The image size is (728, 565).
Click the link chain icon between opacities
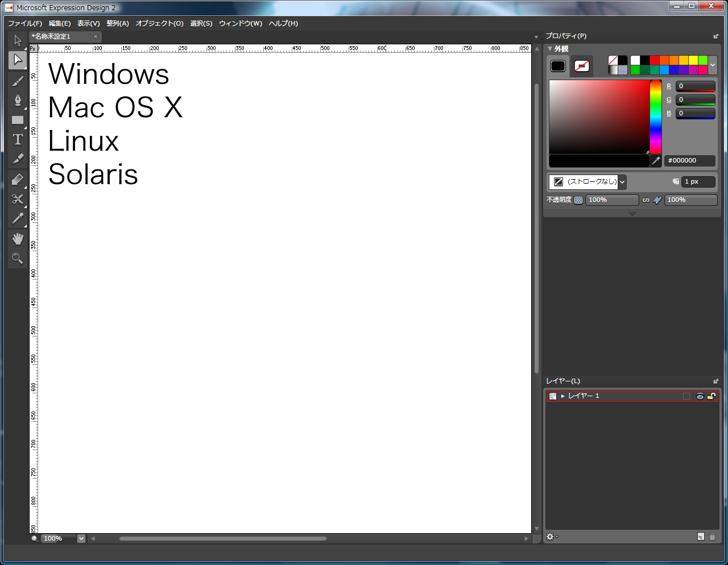click(x=646, y=200)
